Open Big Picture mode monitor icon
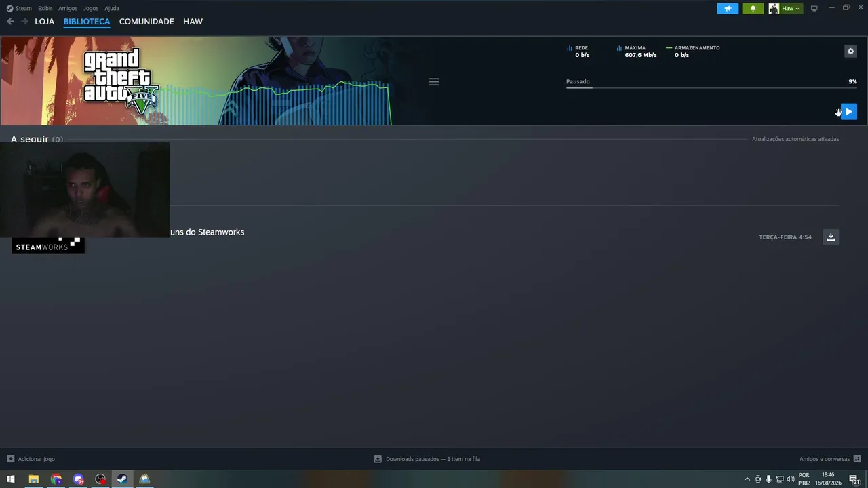868x488 pixels. 814,8
